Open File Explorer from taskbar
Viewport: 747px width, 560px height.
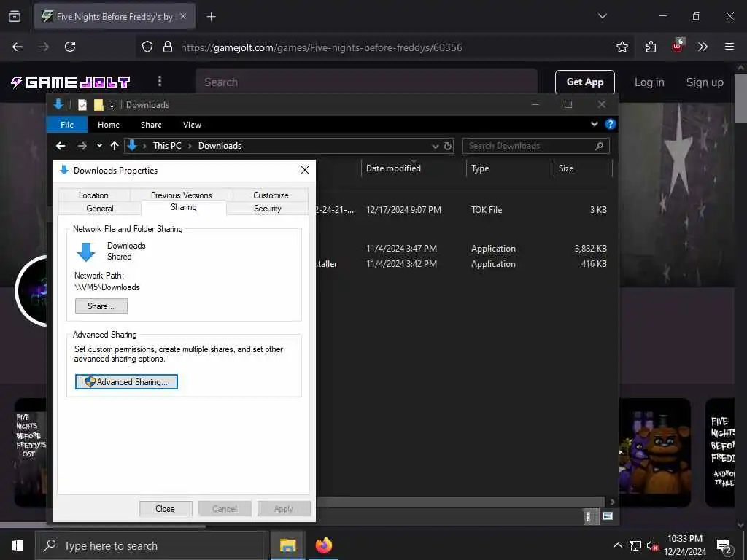point(287,545)
